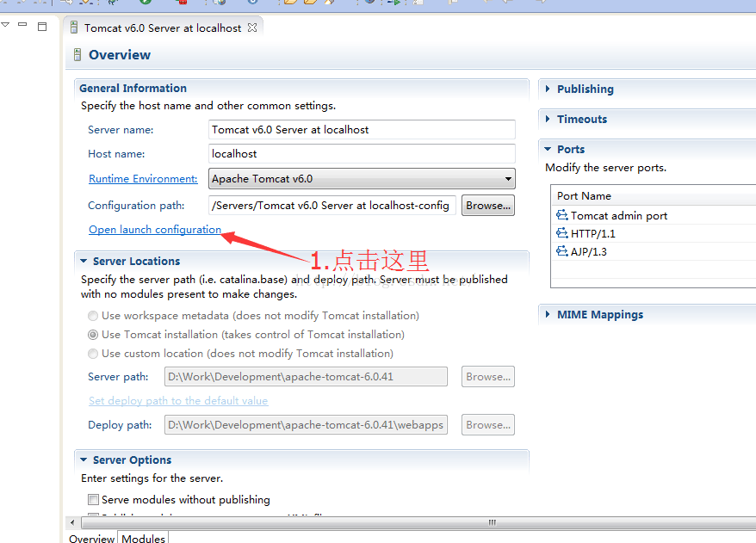Screen dimensions: 756x543
Task: Click into the Configuration path field
Action: (332, 206)
